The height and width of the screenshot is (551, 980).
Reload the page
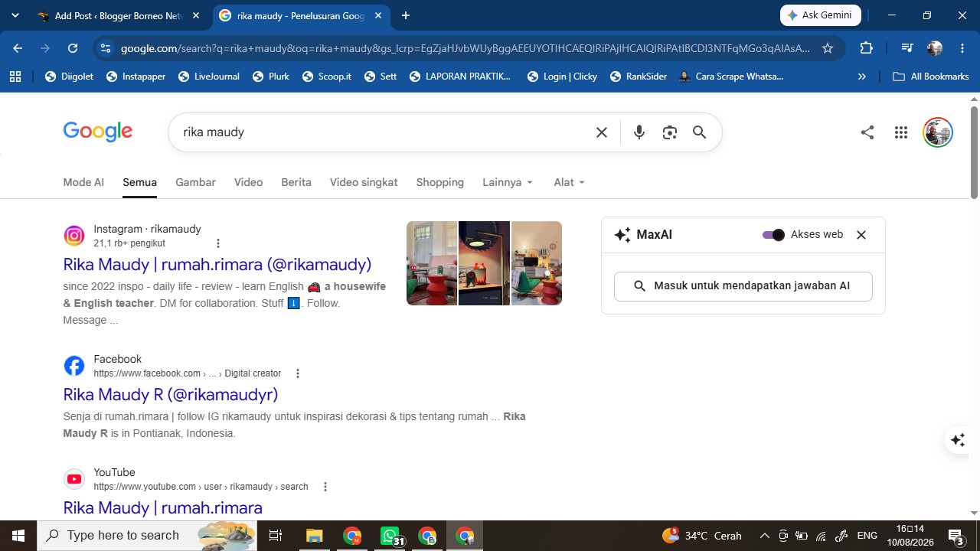[x=73, y=48]
